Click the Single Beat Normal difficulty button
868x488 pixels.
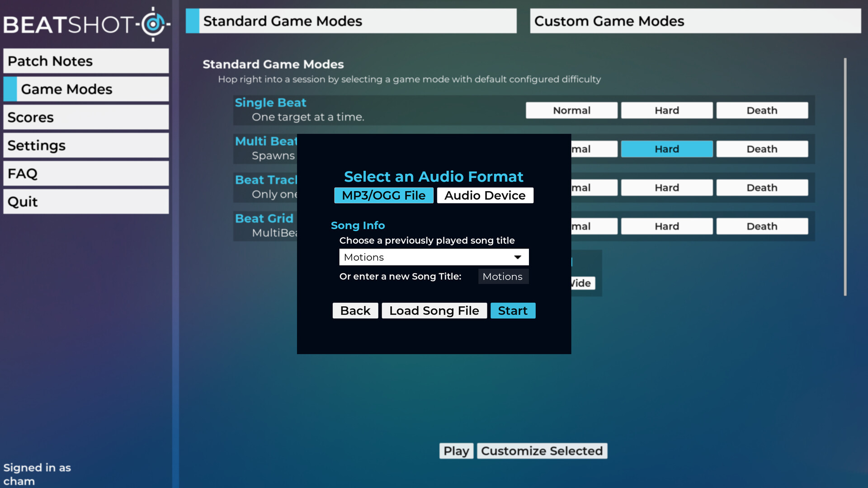pyautogui.click(x=571, y=110)
